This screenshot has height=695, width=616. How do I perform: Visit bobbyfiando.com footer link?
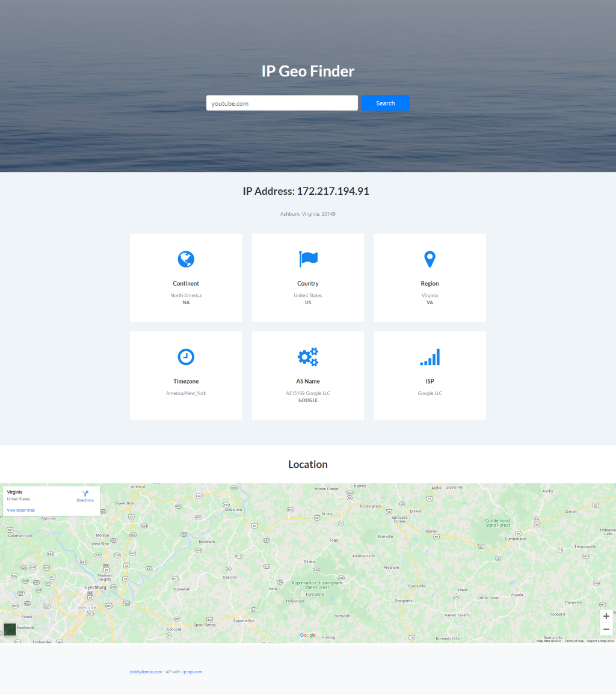(x=146, y=672)
